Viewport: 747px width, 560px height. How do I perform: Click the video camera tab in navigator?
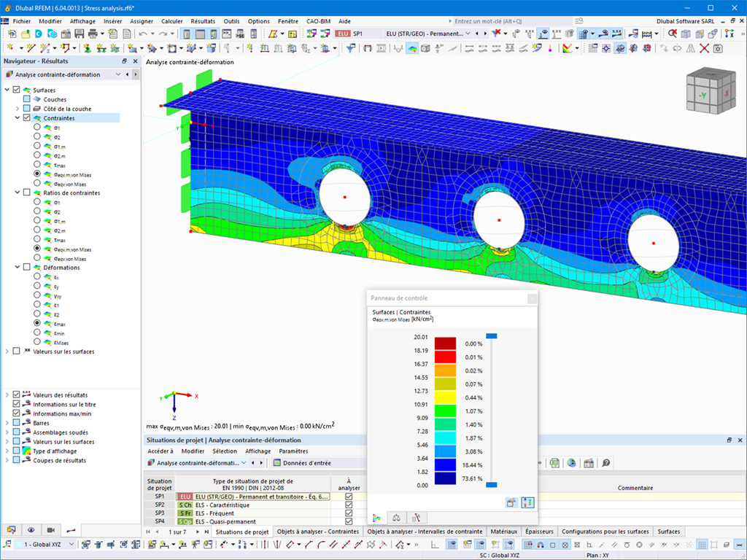click(x=50, y=529)
